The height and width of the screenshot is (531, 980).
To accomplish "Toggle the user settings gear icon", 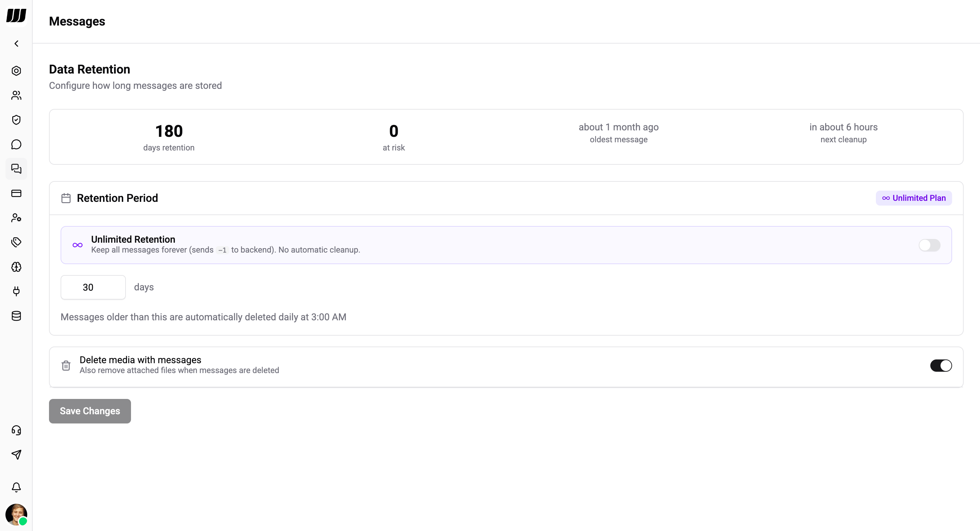I will (16, 218).
